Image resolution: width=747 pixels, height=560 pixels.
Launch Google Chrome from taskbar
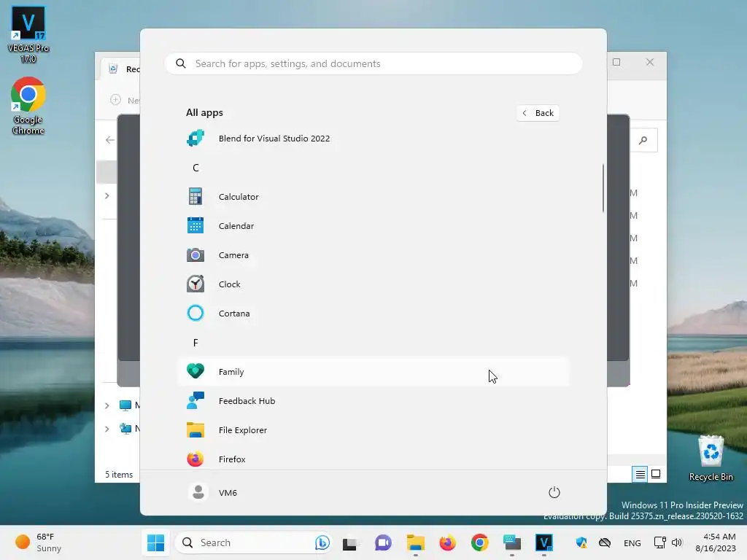point(480,542)
